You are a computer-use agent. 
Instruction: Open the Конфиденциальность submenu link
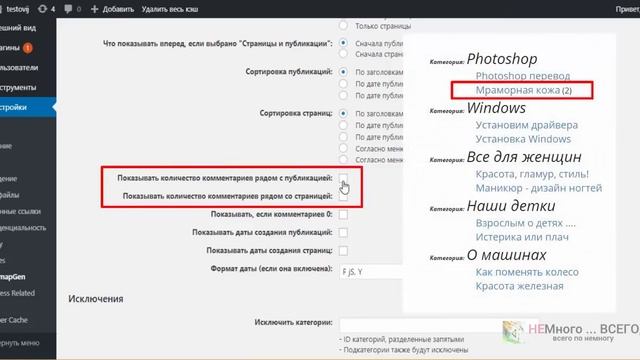[23, 228]
